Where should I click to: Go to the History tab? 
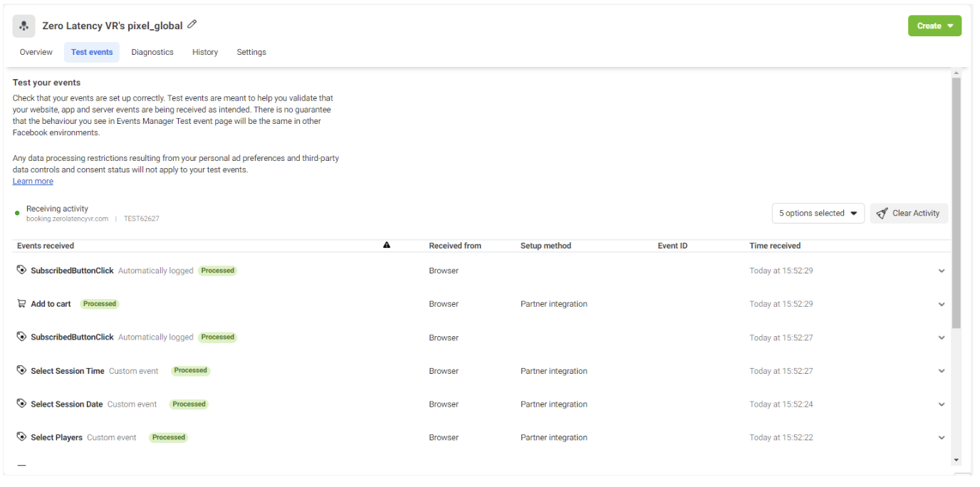click(205, 52)
